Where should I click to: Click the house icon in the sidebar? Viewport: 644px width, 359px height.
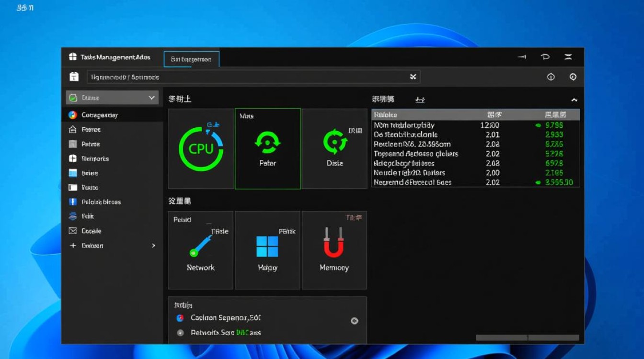tap(73, 129)
